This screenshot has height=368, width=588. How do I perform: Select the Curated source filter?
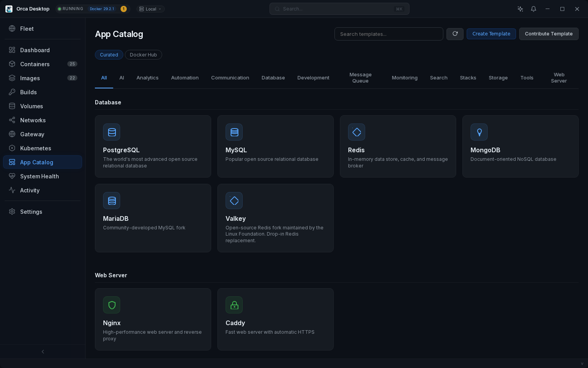(109, 55)
